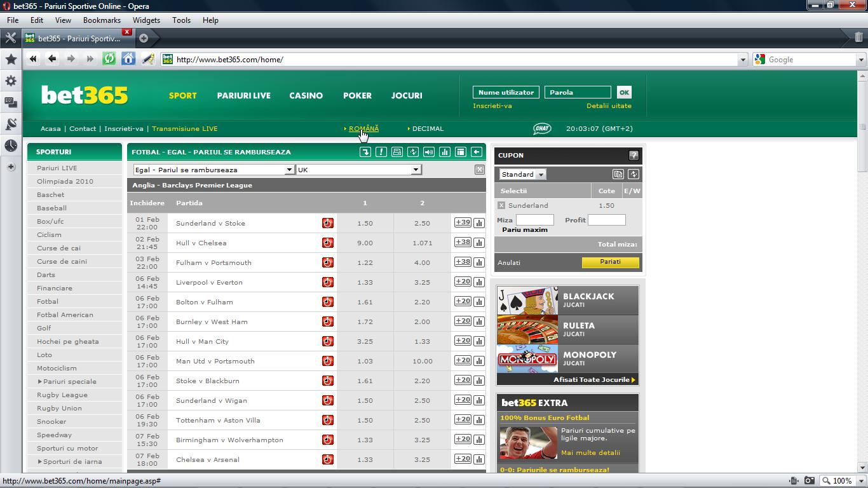Click ROMÂNĂ language link

pos(363,128)
